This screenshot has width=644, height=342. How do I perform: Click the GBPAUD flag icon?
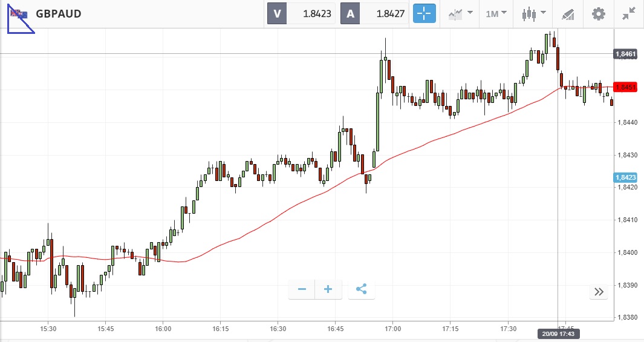[19, 14]
